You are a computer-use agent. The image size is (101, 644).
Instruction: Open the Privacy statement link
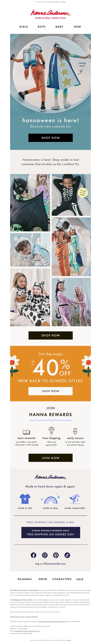[32, 617]
